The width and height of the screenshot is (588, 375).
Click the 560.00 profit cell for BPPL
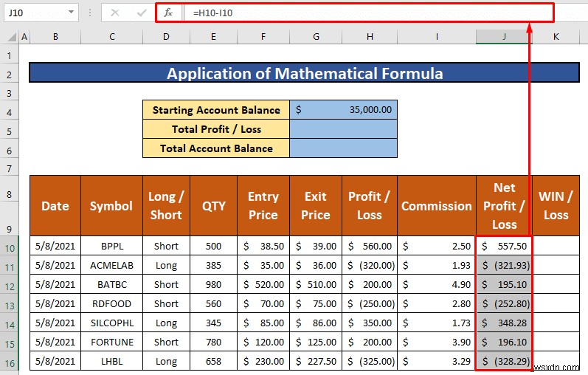click(x=370, y=246)
